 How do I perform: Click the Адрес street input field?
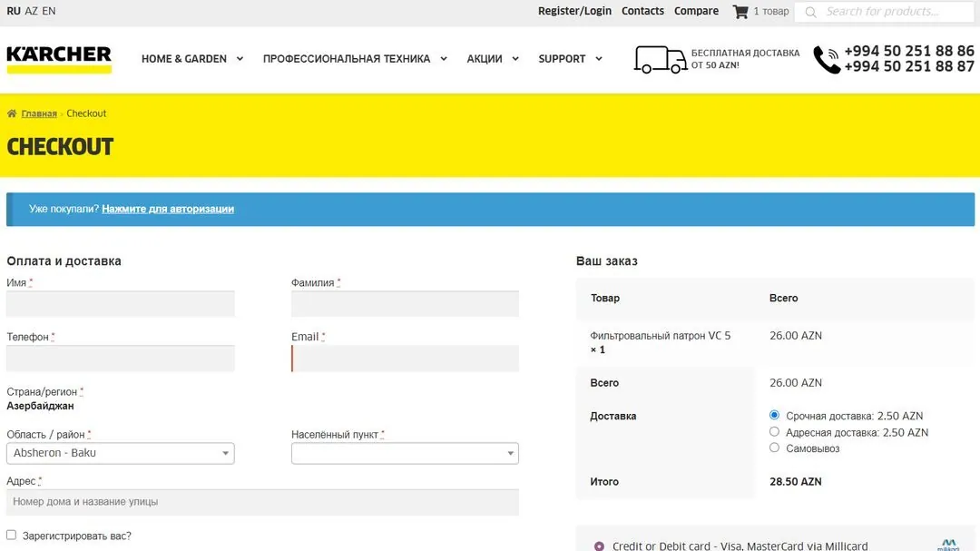pyautogui.click(x=262, y=502)
